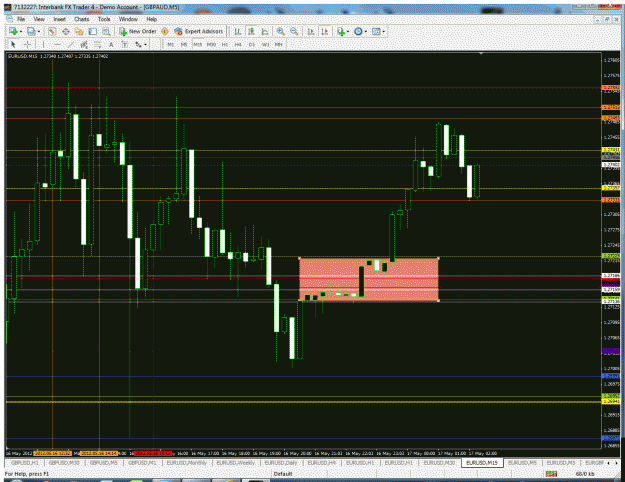Open the Tools menu

coord(104,19)
